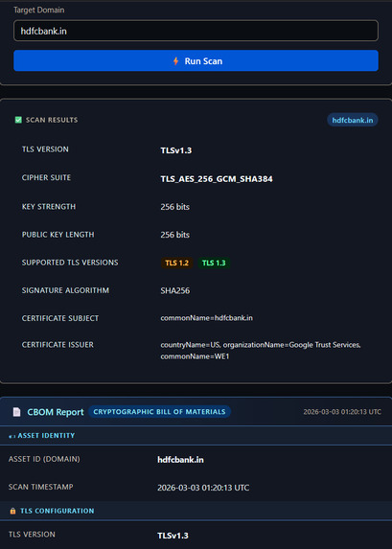392x549 pixels.
Task: Click the TLS_AES_256_GCM_SHA384 cipher suite value
Action: click(x=217, y=179)
